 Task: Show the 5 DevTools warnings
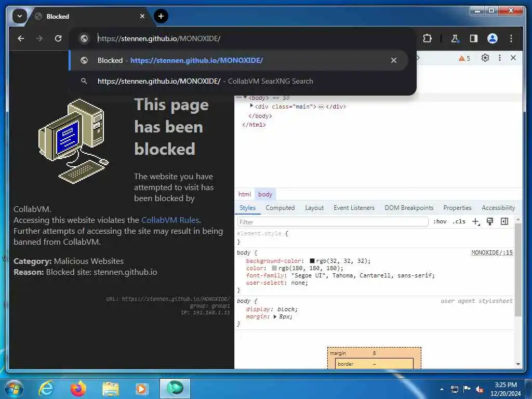point(464,58)
